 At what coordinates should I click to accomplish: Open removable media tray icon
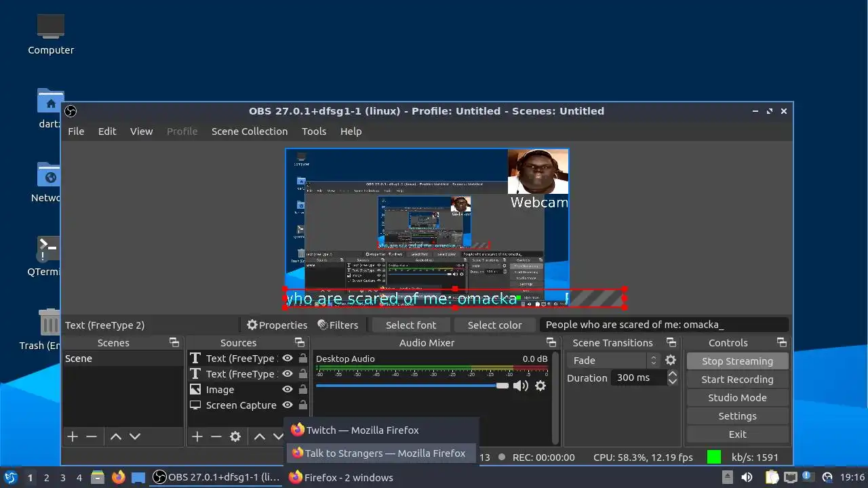pos(727,477)
